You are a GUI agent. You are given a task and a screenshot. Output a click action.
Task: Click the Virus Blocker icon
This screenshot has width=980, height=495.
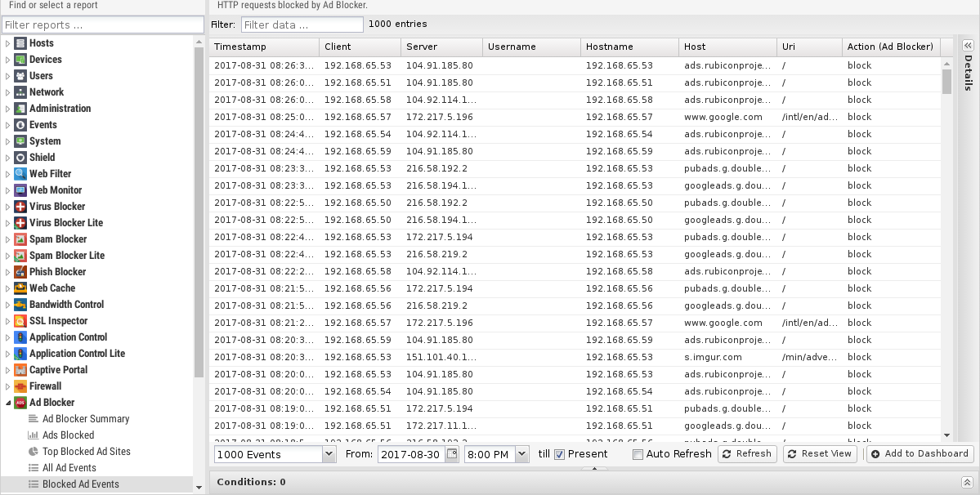(20, 207)
